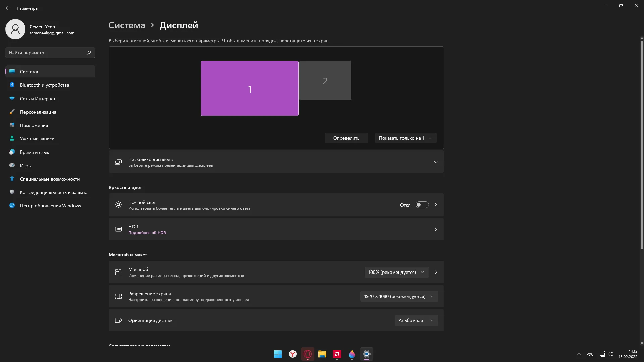
Task: Open Учетные записи section
Action: coord(50,139)
